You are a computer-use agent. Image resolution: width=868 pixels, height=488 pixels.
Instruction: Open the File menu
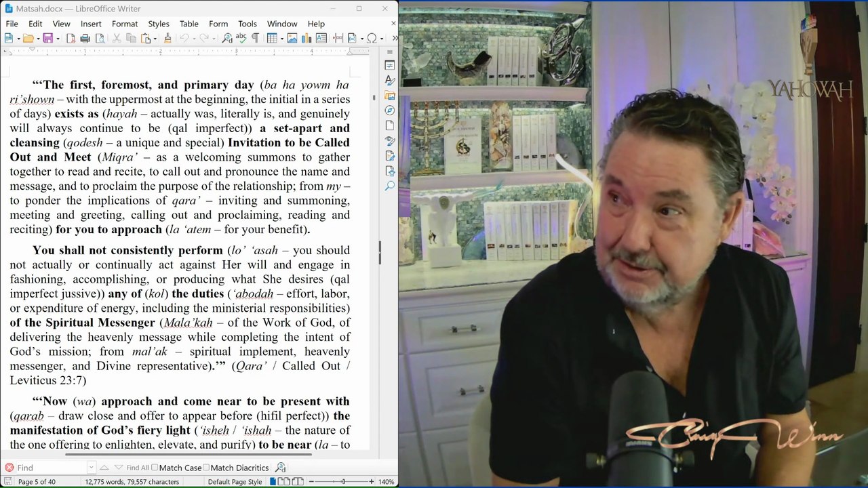(x=12, y=24)
